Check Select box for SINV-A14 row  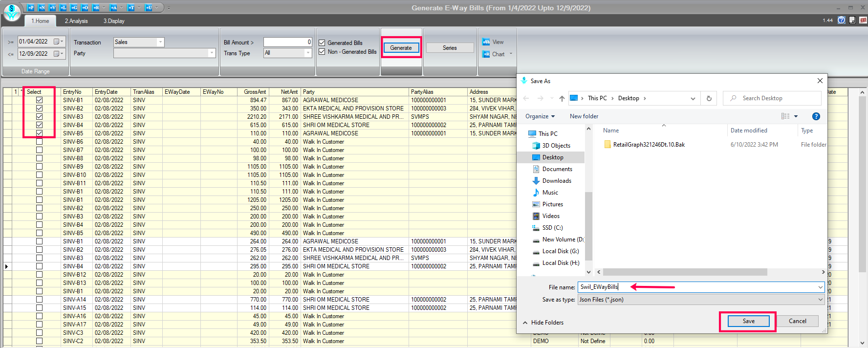(39, 300)
